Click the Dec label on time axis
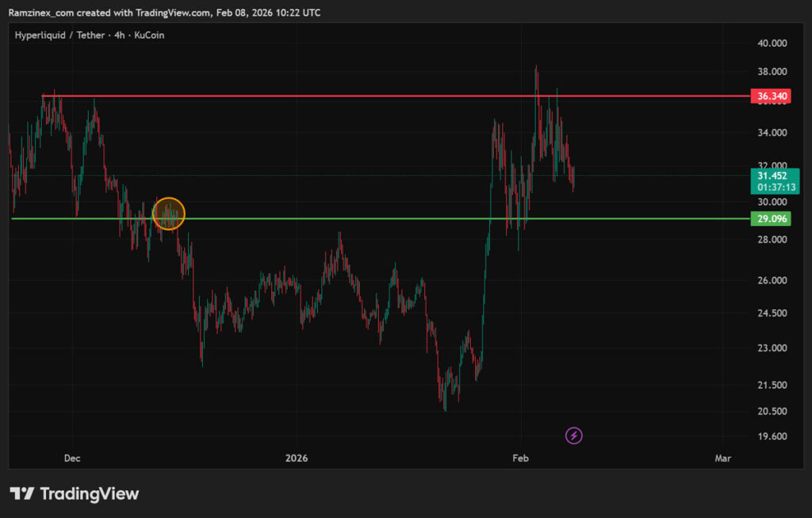Image resolution: width=812 pixels, height=518 pixels. (73, 459)
